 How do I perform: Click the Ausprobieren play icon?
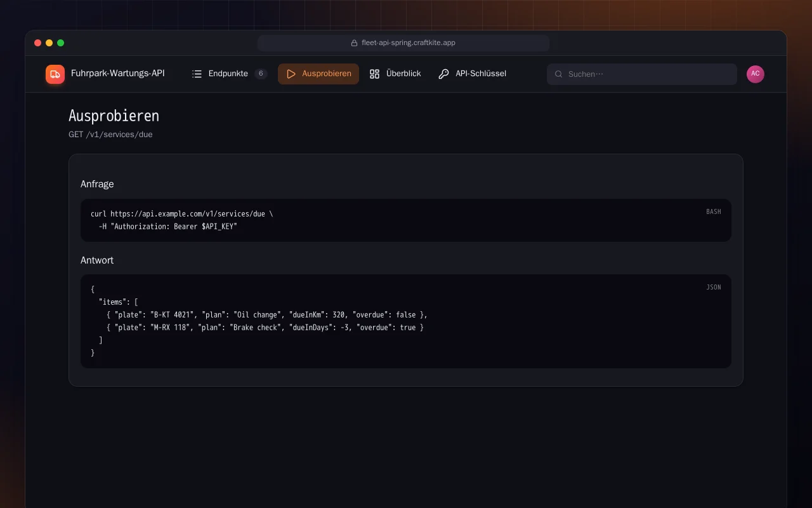click(x=291, y=74)
